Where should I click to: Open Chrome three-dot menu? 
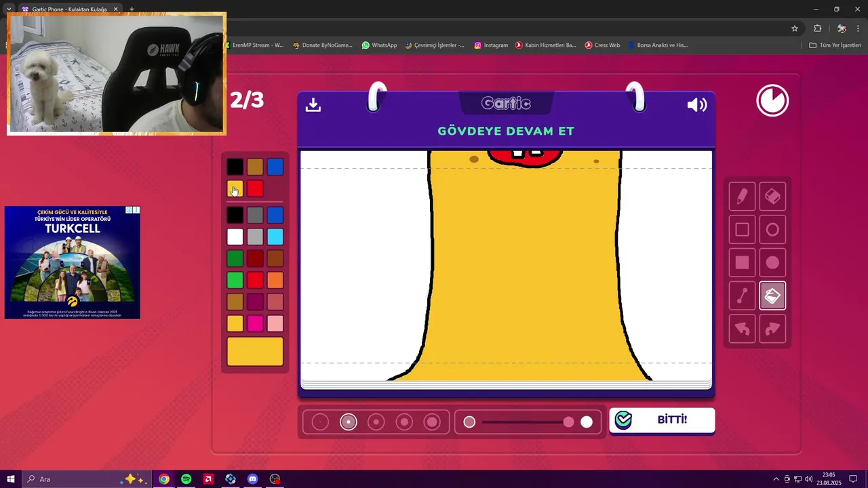(858, 28)
